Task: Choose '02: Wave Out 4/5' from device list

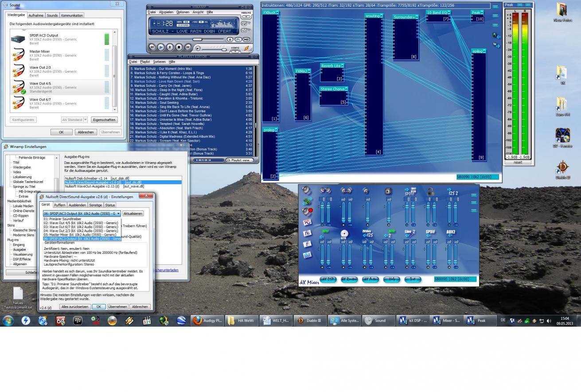Action: (82, 223)
